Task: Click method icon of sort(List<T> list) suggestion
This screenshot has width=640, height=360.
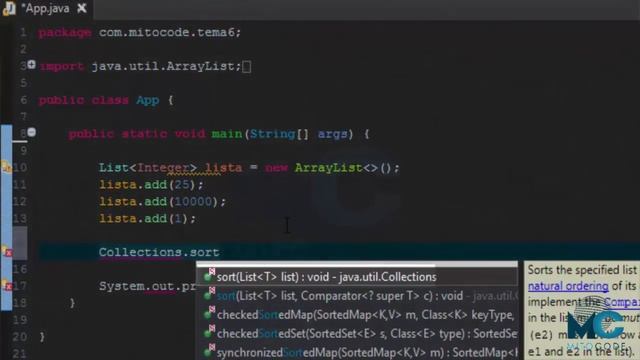Action: (209, 276)
